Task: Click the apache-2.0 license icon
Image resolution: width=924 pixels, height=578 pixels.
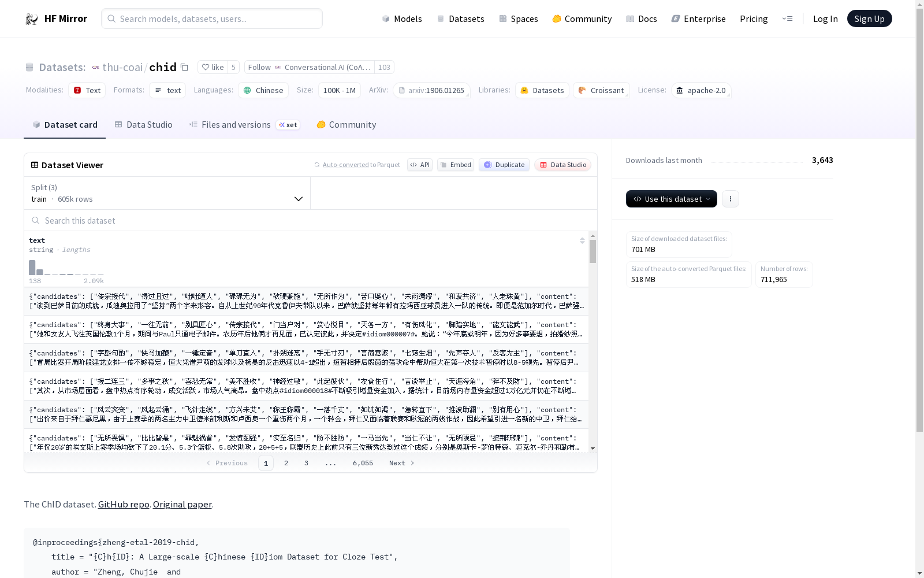Action: [680, 90]
